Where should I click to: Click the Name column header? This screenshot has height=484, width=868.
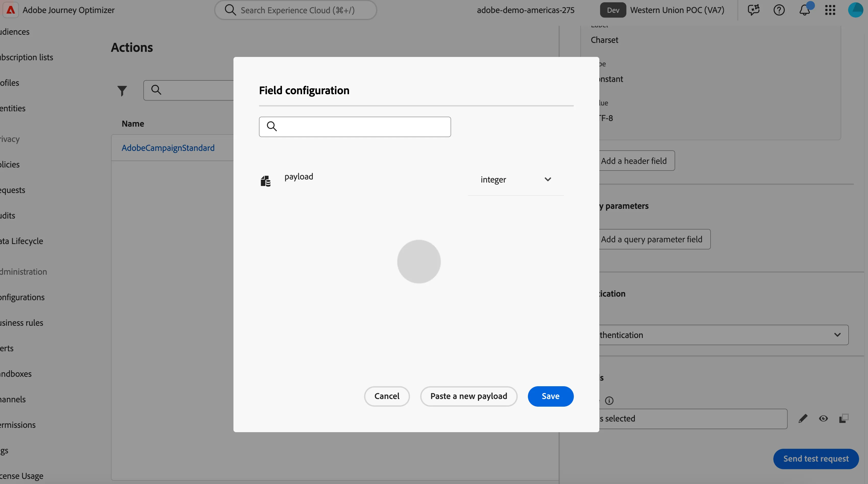(133, 124)
